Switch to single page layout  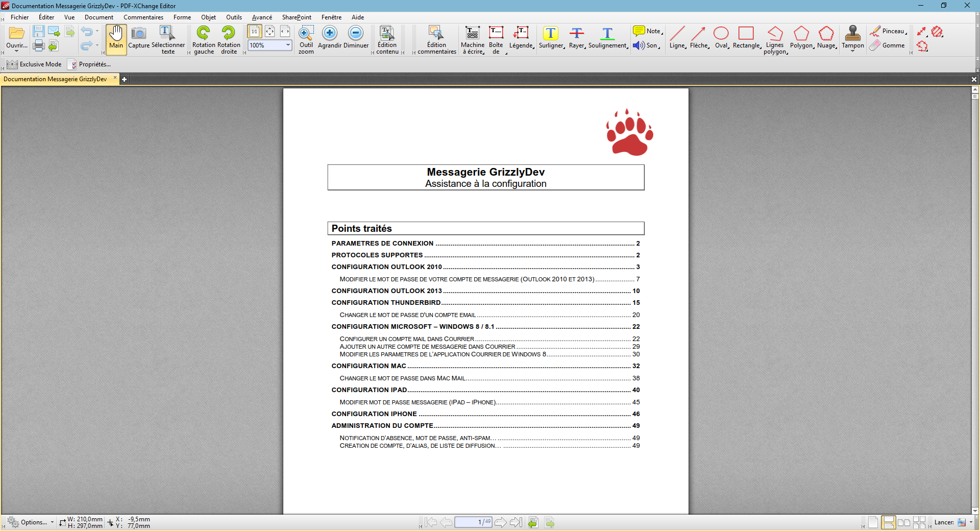pyautogui.click(x=873, y=522)
